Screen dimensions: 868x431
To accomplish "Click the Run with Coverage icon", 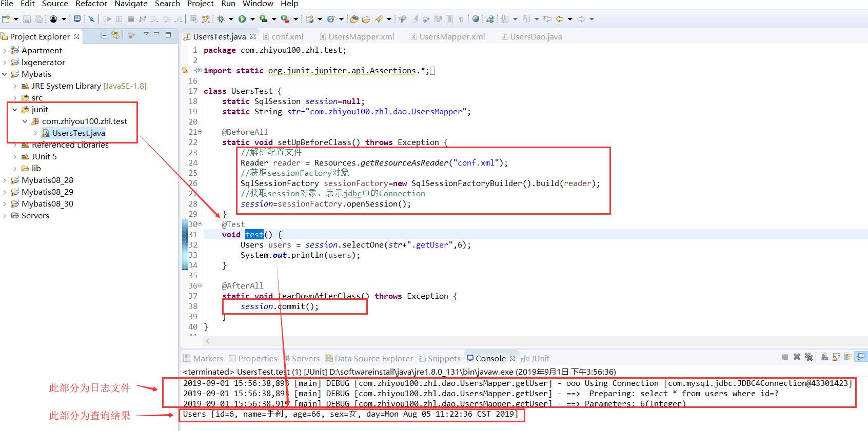I will click(x=263, y=19).
